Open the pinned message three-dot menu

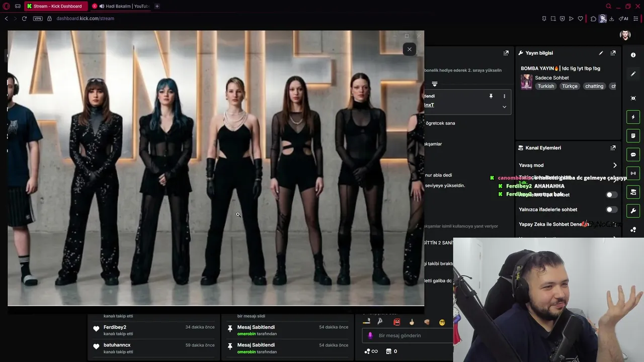[x=504, y=96]
